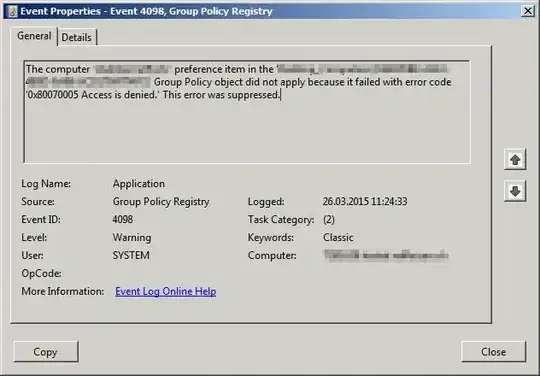Click the 'This error was suppressed.' text
The width and height of the screenshot is (540, 376).
[x=221, y=95]
